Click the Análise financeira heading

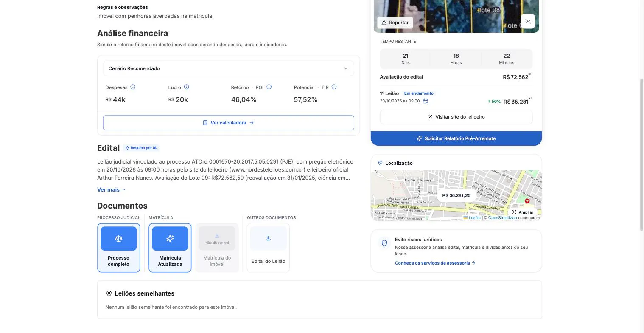tap(132, 33)
